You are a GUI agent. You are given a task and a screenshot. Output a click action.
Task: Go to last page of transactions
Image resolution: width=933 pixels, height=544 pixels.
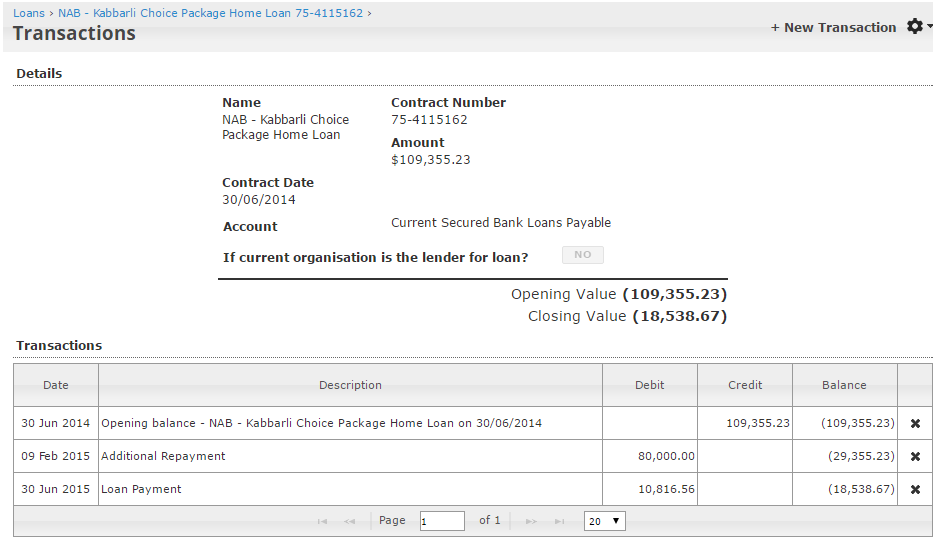coord(559,521)
